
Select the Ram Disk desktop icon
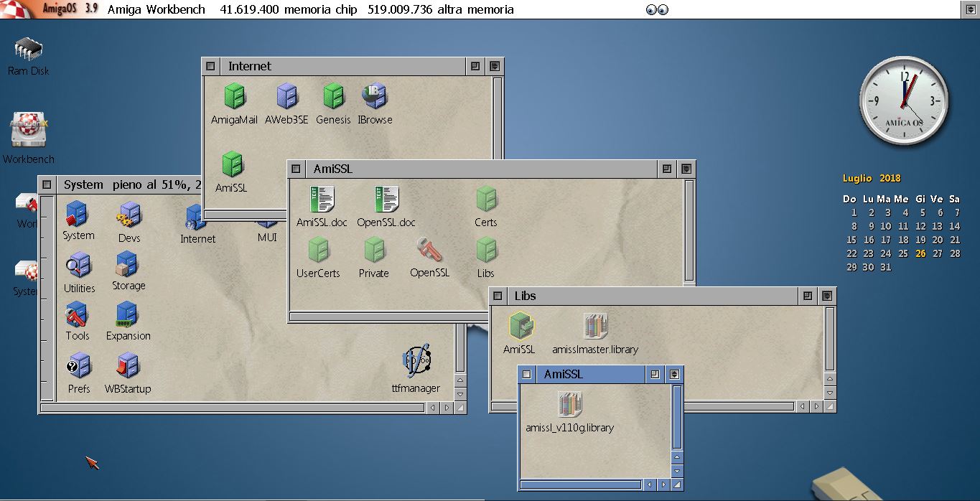tap(28, 50)
